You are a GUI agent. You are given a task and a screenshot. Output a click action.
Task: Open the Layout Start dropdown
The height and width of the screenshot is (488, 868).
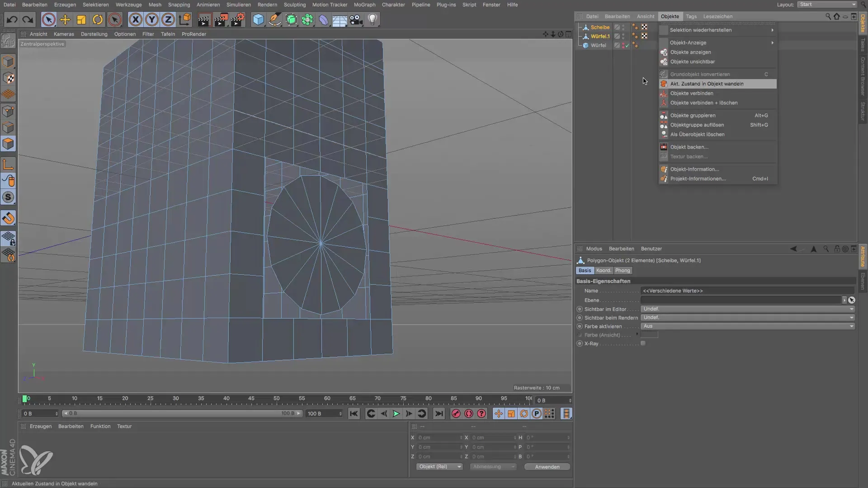(x=827, y=5)
